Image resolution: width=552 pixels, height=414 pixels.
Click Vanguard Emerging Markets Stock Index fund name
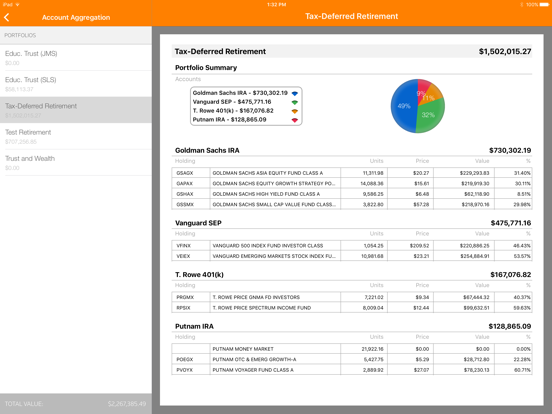click(x=274, y=256)
